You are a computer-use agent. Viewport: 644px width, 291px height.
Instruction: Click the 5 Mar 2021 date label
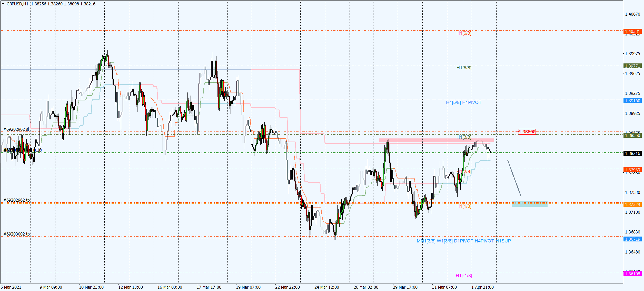point(11,287)
